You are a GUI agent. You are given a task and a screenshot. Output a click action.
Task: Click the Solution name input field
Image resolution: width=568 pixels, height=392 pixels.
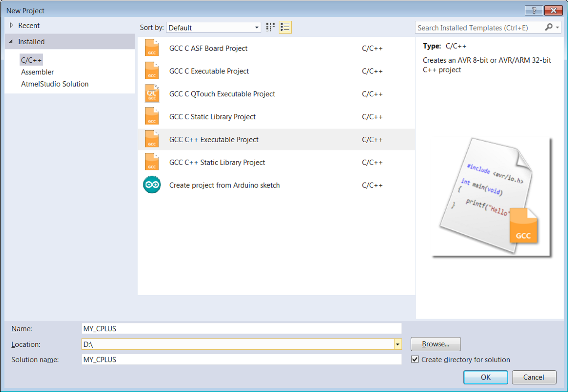[x=241, y=359]
